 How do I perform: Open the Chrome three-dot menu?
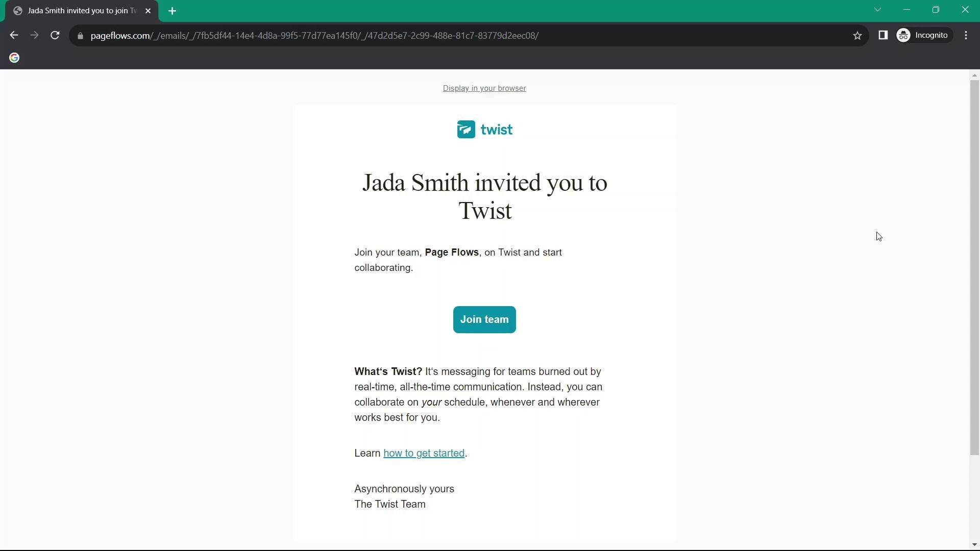point(966,35)
